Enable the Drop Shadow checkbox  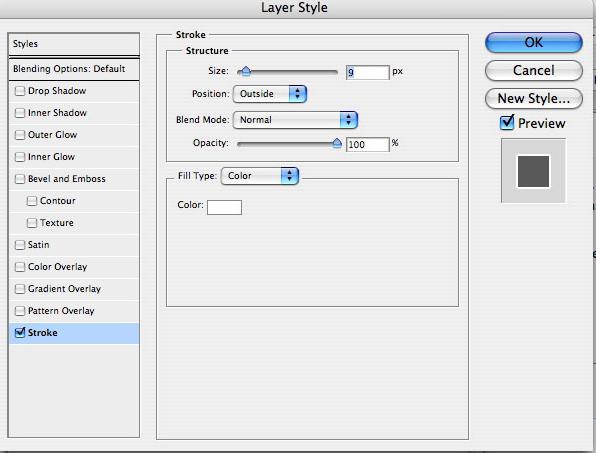point(19,91)
